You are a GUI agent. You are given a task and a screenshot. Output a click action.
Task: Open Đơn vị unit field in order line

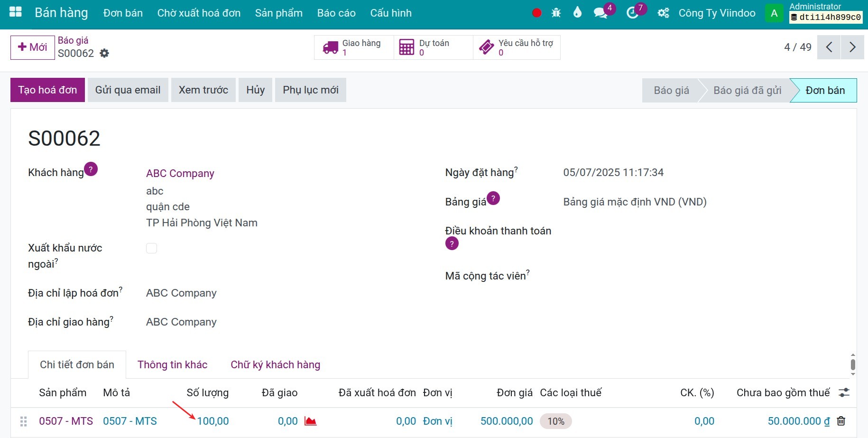point(437,421)
